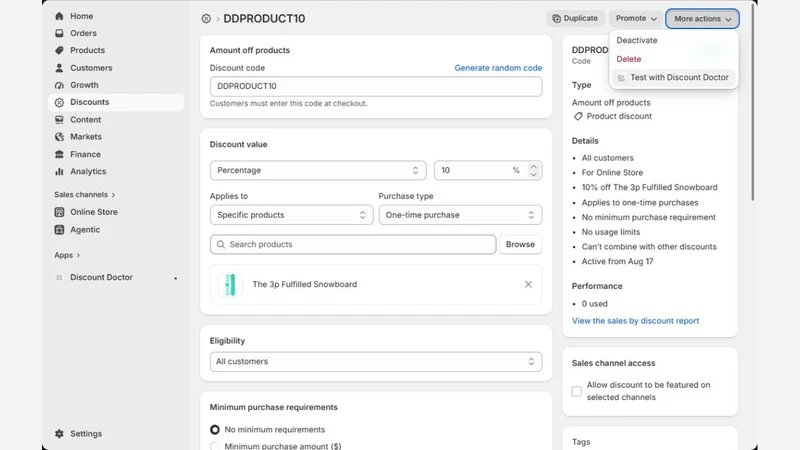Decrease the discount percentage with down stepper

[533, 174]
